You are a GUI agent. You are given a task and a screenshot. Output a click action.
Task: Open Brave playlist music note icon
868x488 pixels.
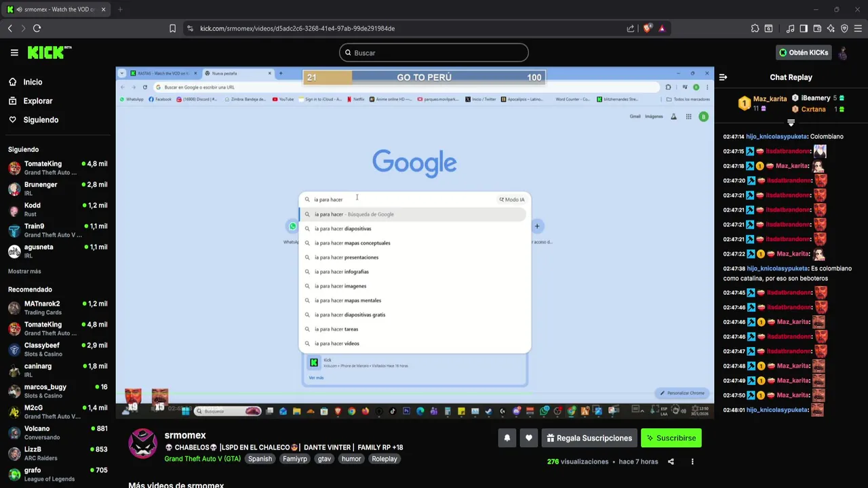point(790,28)
